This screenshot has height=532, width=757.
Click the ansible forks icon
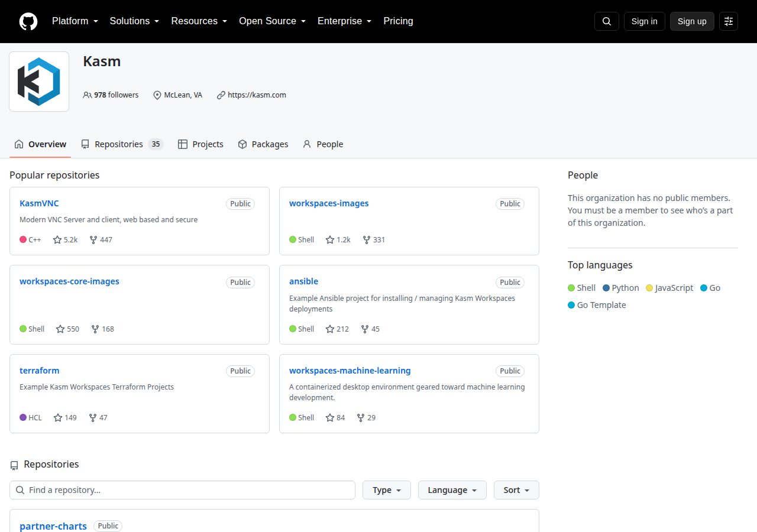365,329
